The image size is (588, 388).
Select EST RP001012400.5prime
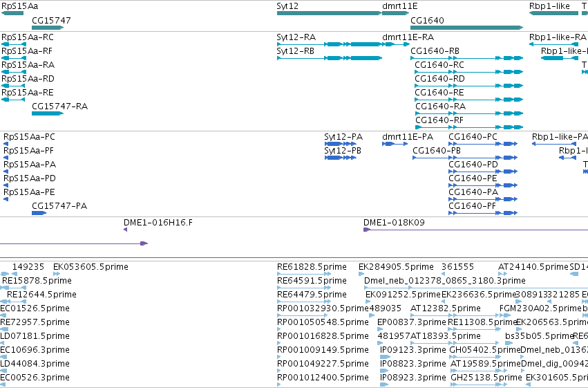(323, 378)
